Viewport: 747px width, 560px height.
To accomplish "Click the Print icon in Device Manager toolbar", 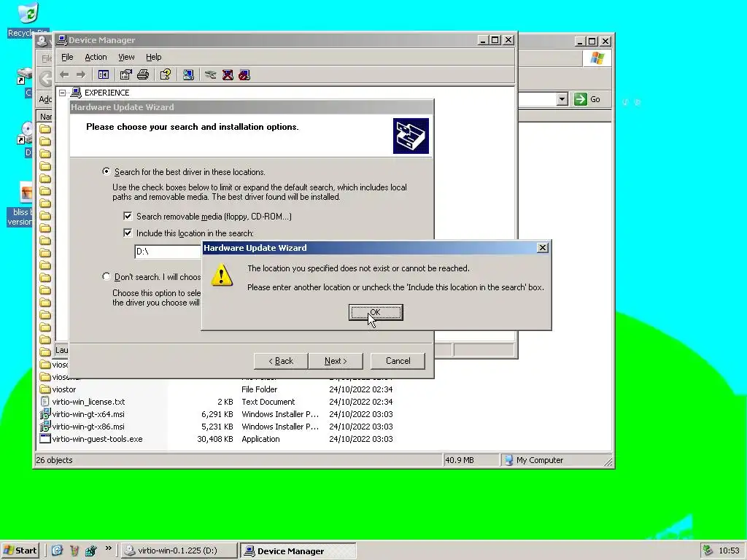I will [x=143, y=75].
